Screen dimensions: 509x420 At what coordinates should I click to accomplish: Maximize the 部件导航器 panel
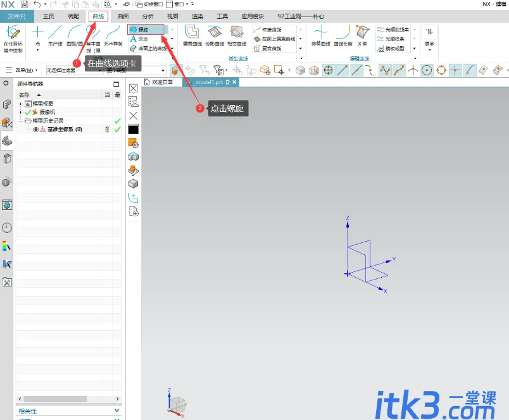pos(116,84)
